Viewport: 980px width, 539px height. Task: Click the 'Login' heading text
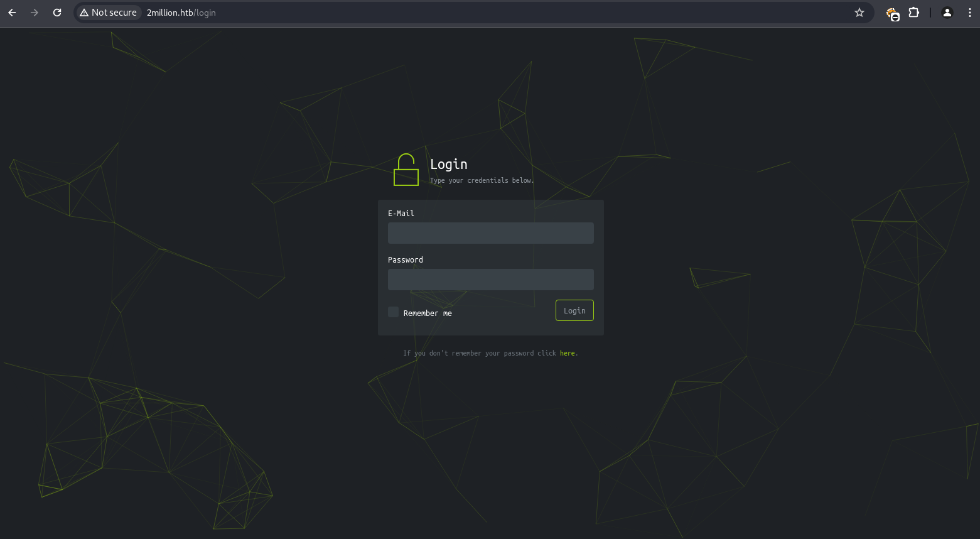coord(448,164)
